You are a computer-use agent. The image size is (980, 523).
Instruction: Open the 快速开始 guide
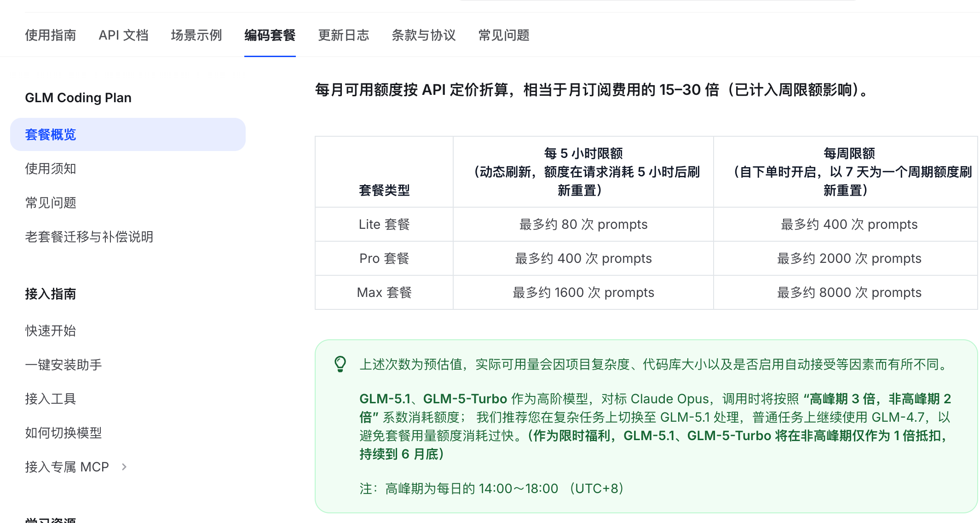click(x=51, y=331)
